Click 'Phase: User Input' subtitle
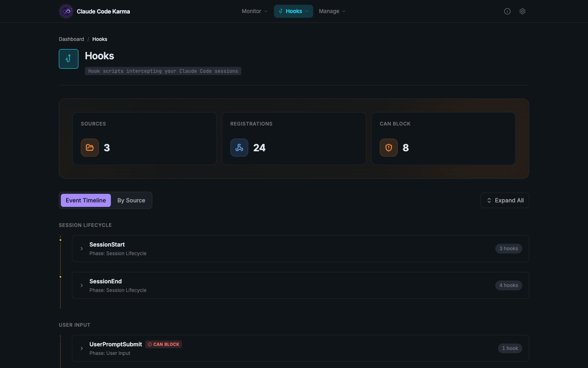 click(x=110, y=353)
